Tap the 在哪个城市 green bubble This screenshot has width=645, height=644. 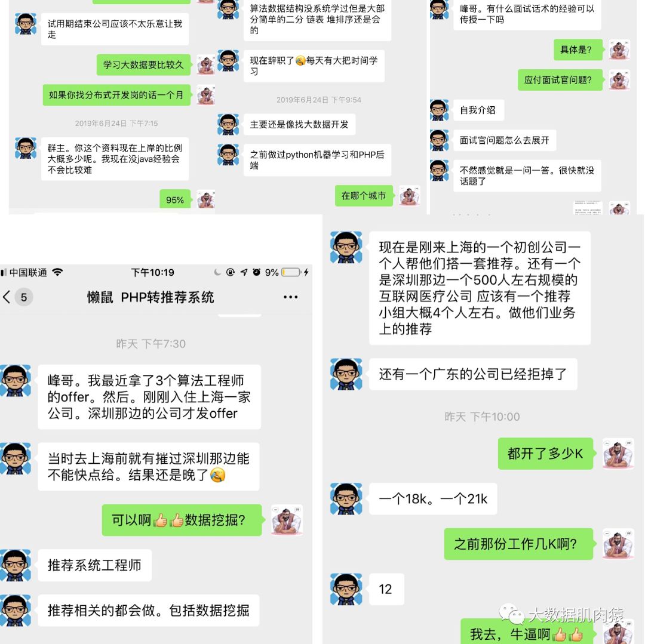(364, 196)
